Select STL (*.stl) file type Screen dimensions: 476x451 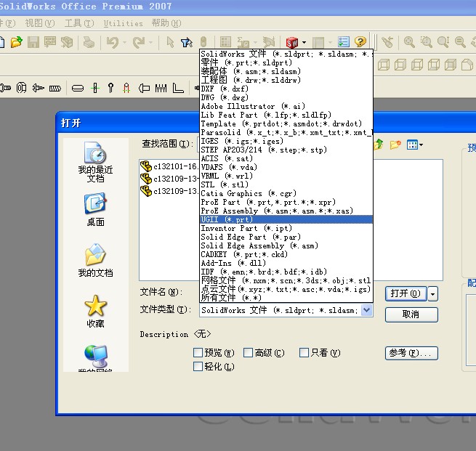click(x=286, y=184)
